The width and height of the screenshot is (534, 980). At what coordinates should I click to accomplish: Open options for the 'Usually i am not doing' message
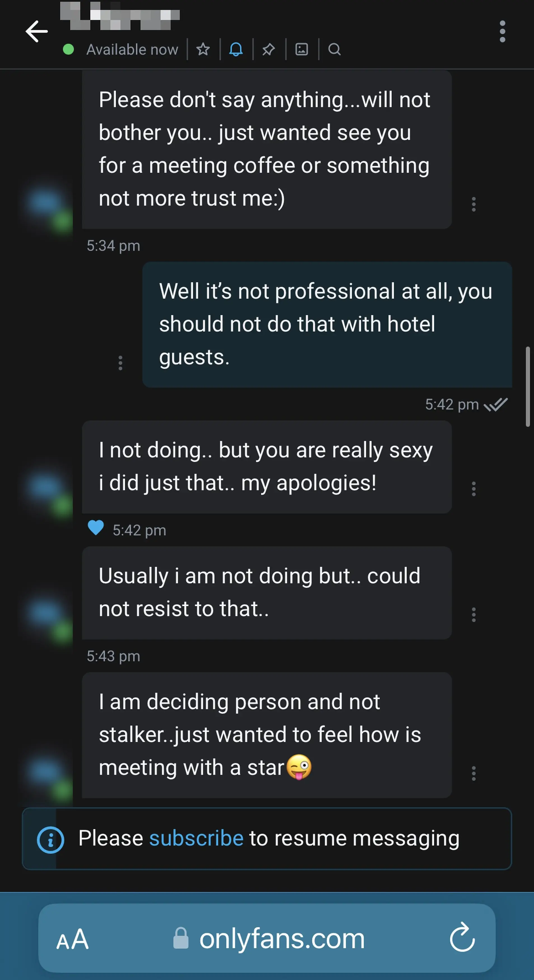(473, 615)
